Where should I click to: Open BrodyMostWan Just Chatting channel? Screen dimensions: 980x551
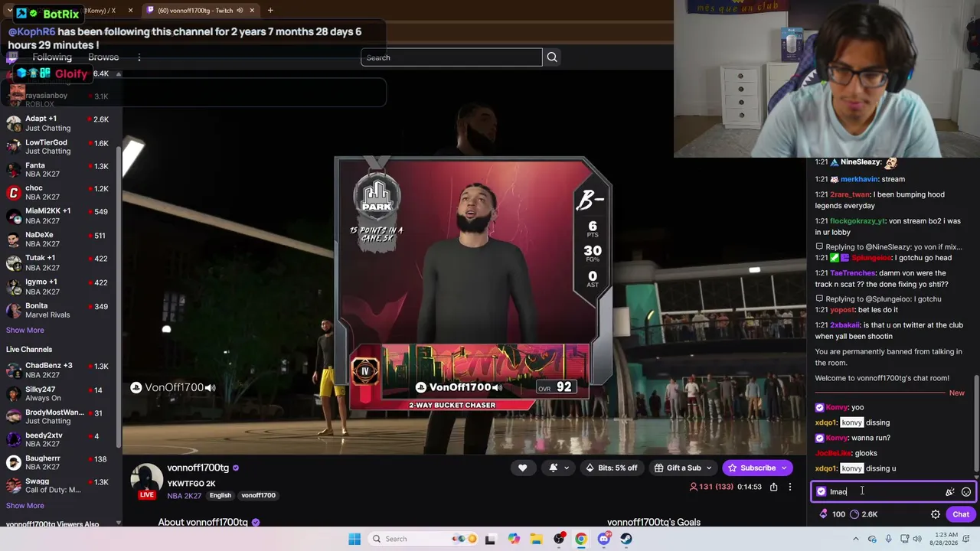60,416
